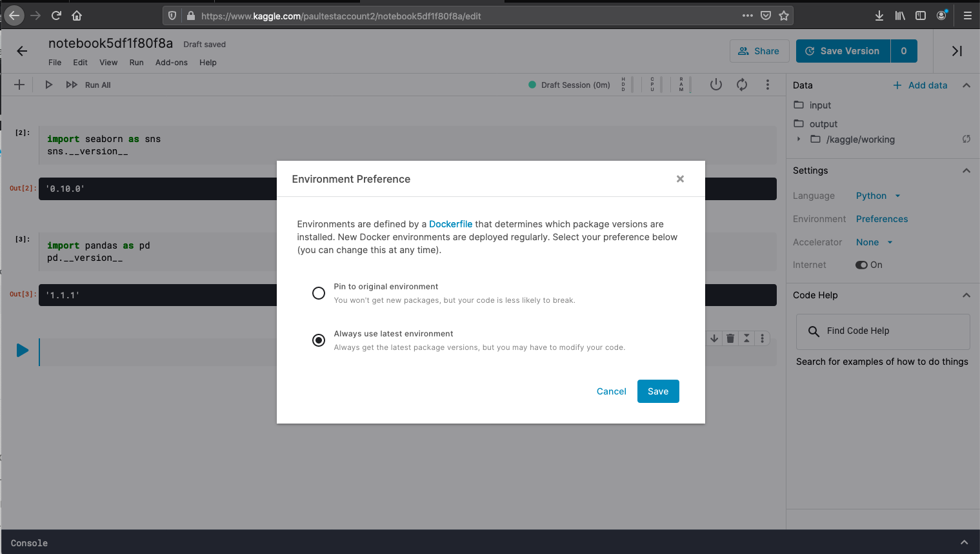Viewport: 980px width, 554px height.
Task: Open the Accelerator None dropdown
Action: pyautogui.click(x=874, y=242)
